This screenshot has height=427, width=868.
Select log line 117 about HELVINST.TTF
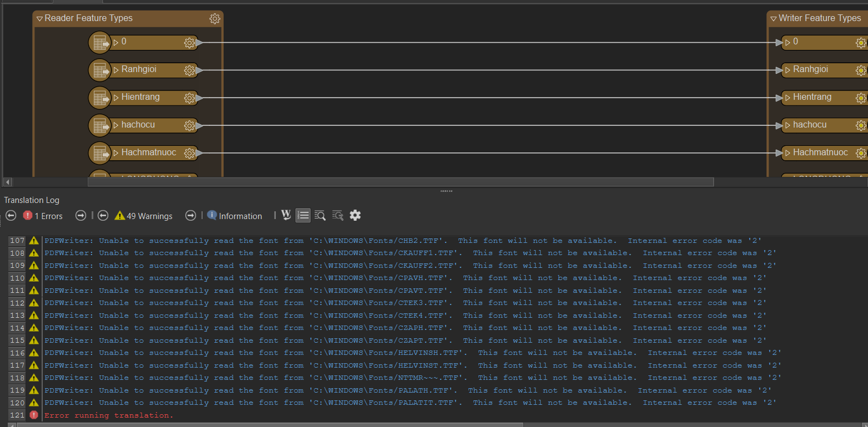point(413,365)
